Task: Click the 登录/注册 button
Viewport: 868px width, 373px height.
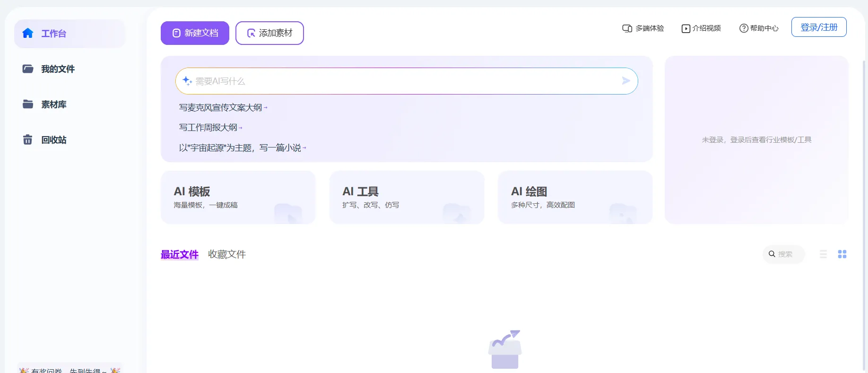Action: [x=819, y=27]
